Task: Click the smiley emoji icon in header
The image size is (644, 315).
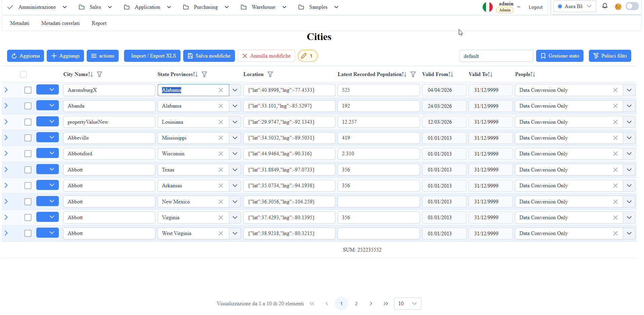Action: tap(618, 6)
